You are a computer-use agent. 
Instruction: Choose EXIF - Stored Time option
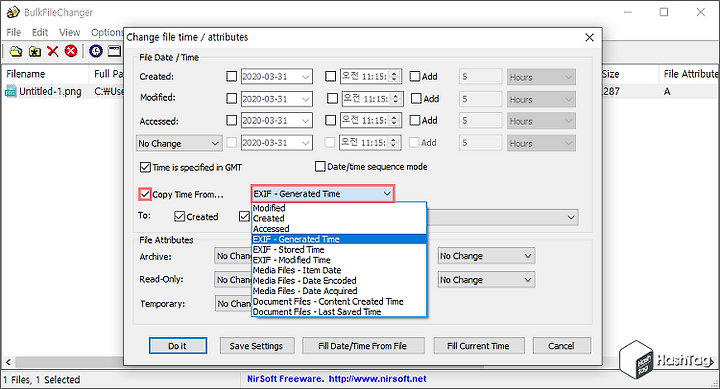pyautogui.click(x=339, y=250)
